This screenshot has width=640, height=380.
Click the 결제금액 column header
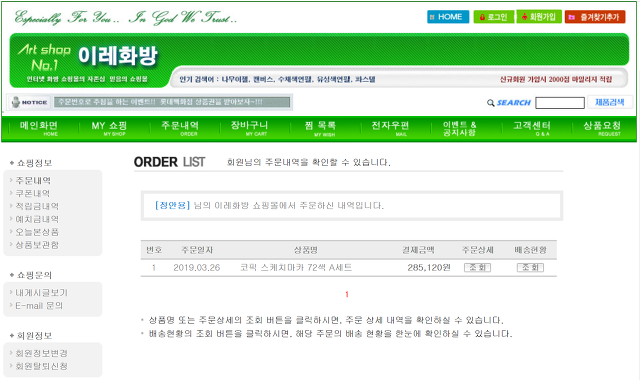[418, 250]
